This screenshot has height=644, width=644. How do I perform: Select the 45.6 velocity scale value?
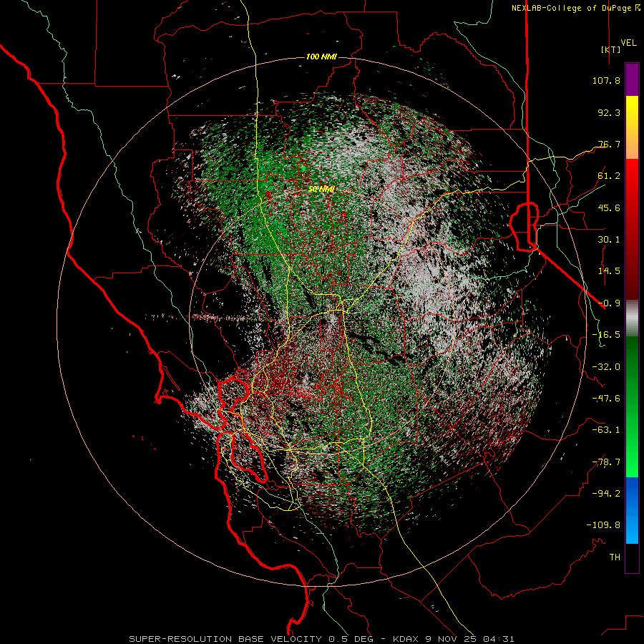pos(609,208)
